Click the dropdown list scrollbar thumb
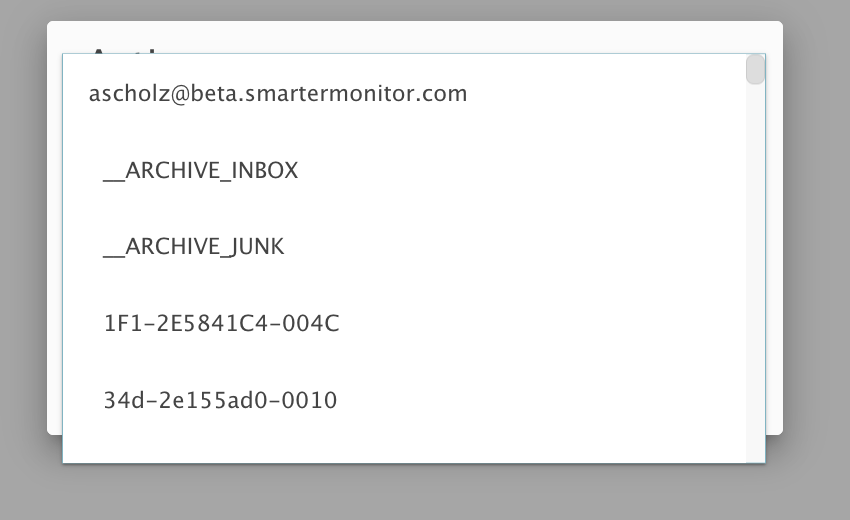The height and width of the screenshot is (520, 850). point(755,70)
